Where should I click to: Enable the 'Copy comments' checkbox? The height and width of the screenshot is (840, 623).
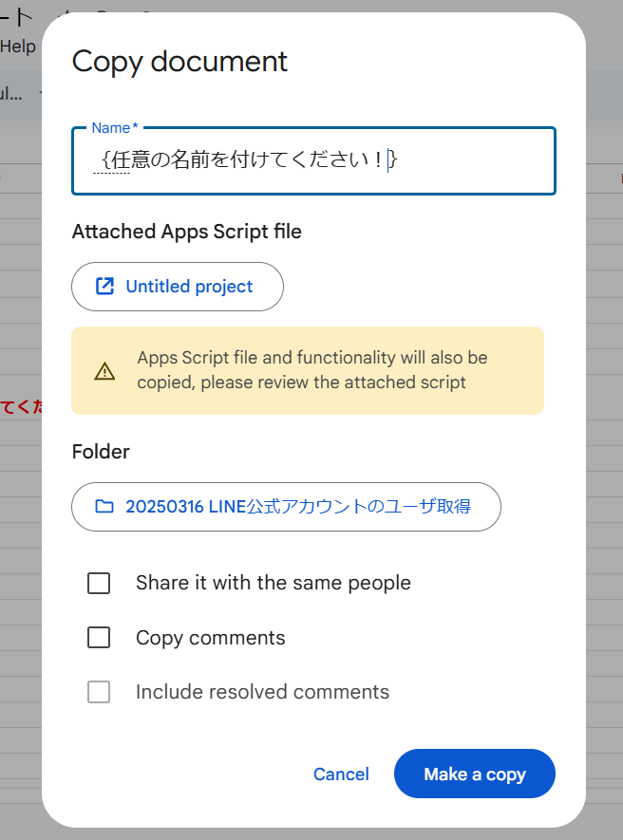point(99,638)
